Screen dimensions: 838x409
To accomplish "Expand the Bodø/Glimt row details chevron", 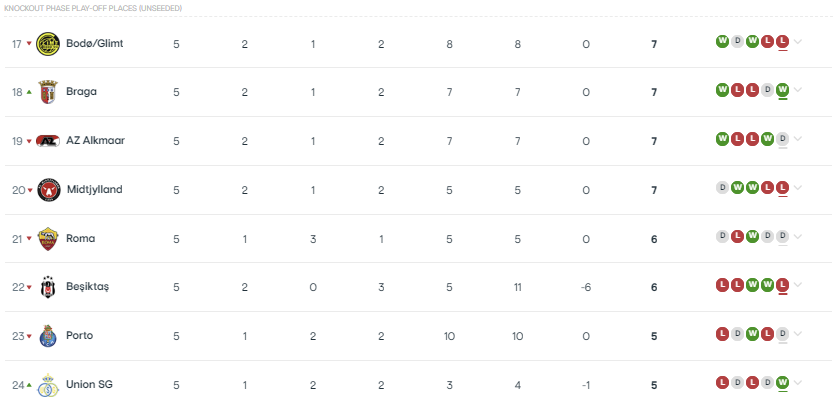I will pyautogui.click(x=797, y=41).
